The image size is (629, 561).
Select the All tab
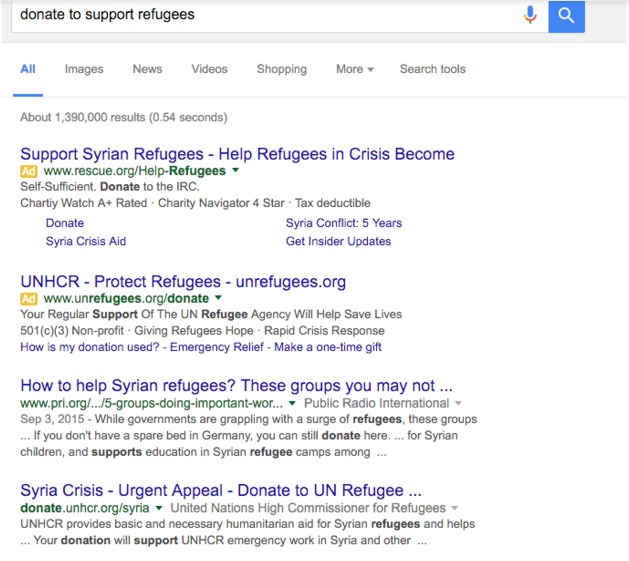coord(28,69)
